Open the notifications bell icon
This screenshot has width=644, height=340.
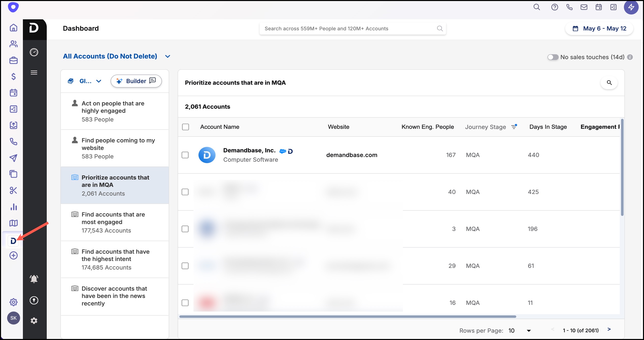click(34, 279)
